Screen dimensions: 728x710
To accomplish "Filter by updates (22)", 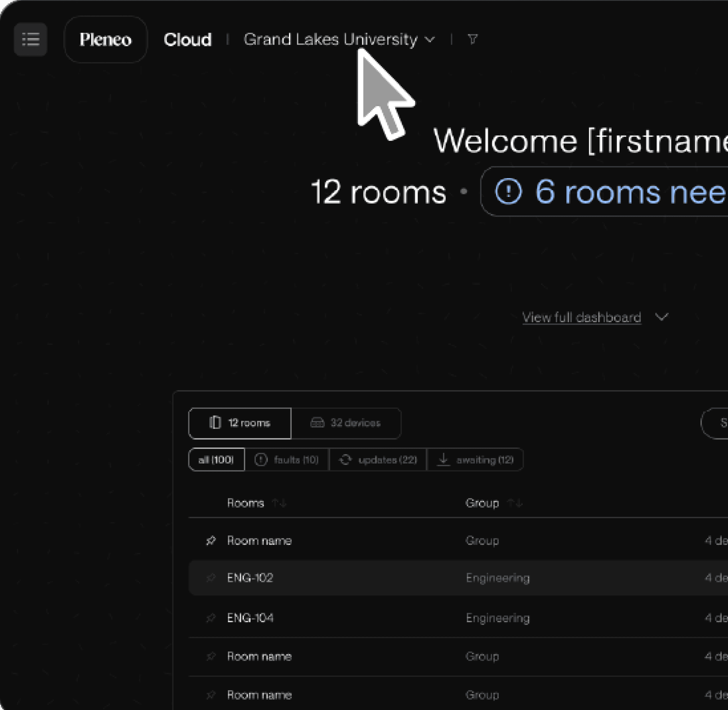I will click(378, 459).
